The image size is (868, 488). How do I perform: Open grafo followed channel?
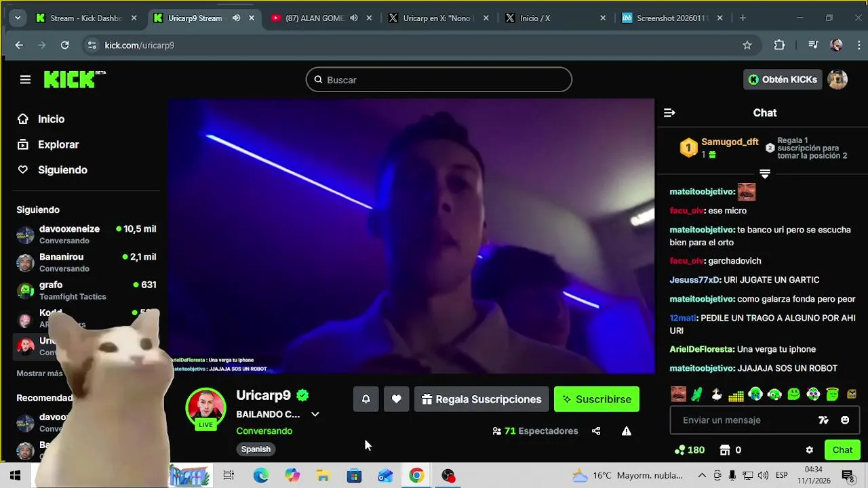[x=86, y=290]
